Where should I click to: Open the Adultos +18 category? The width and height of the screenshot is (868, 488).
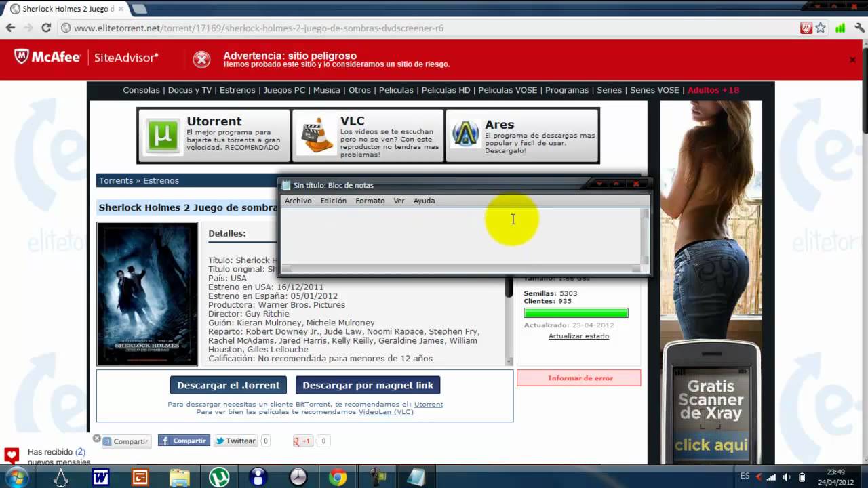click(x=713, y=90)
